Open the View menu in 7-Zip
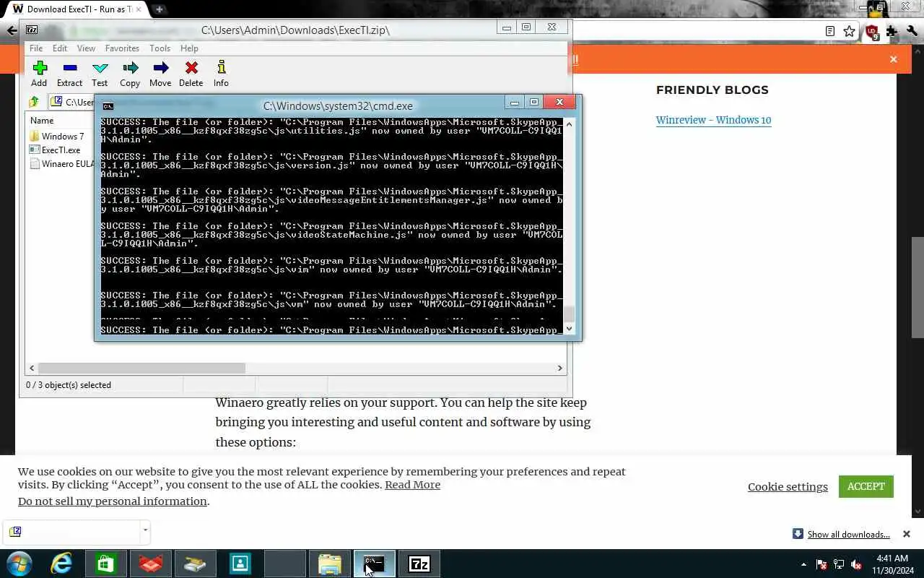Screen dimensions: 924x578 (86, 48)
